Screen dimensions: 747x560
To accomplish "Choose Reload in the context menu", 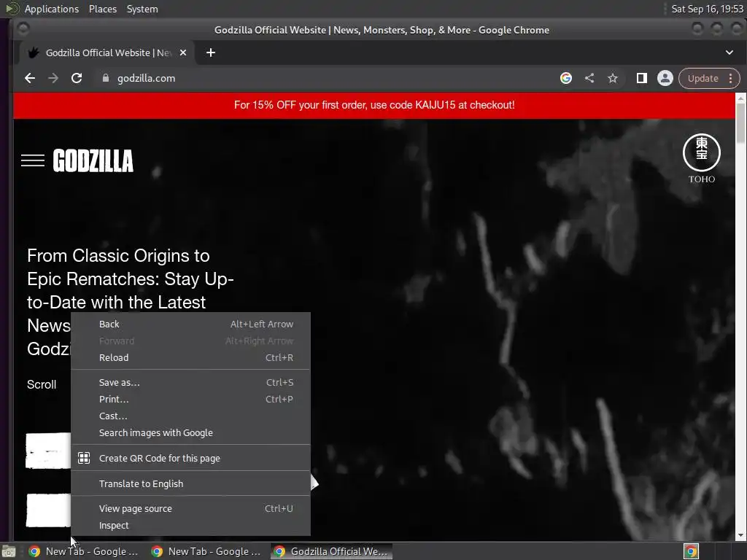I will click(190, 357).
